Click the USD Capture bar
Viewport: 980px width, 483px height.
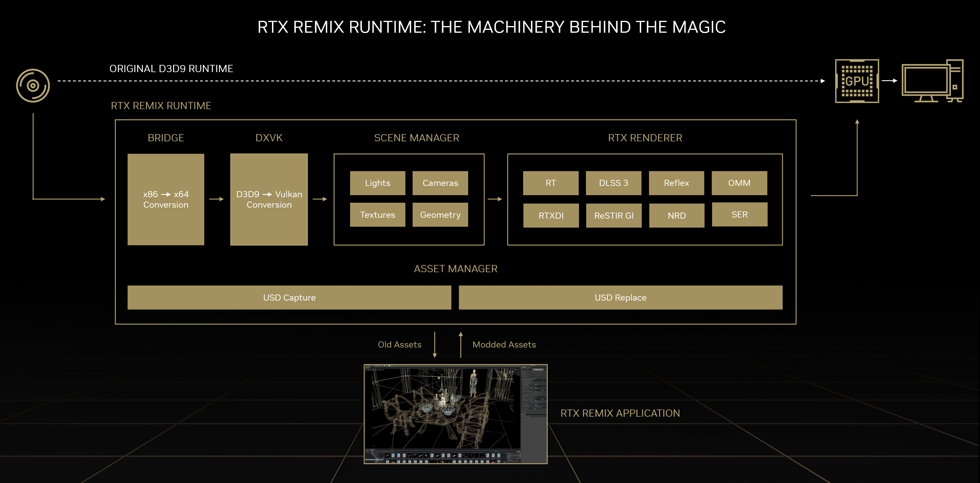pyautogui.click(x=289, y=298)
